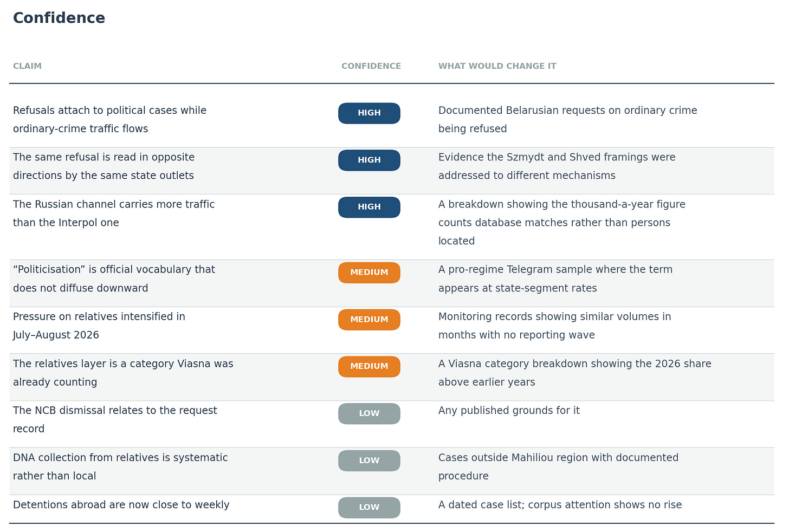Select the MEDIUM badge beside Politicisation vocabulary claim
Viewport: 789px width, 532px height.
[x=369, y=273]
